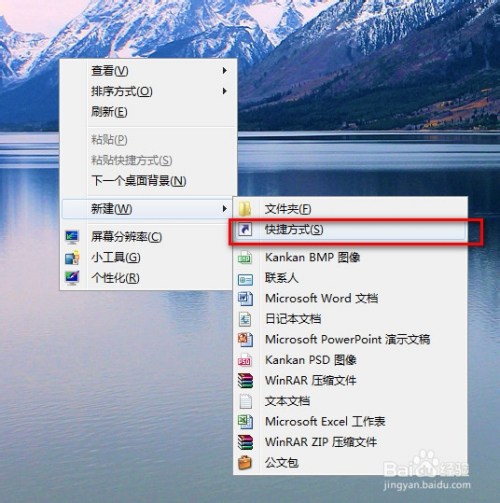Click the monitor icon beside 屏幕分辨率(C)
The width and height of the screenshot is (500, 503).
pyautogui.click(x=72, y=237)
